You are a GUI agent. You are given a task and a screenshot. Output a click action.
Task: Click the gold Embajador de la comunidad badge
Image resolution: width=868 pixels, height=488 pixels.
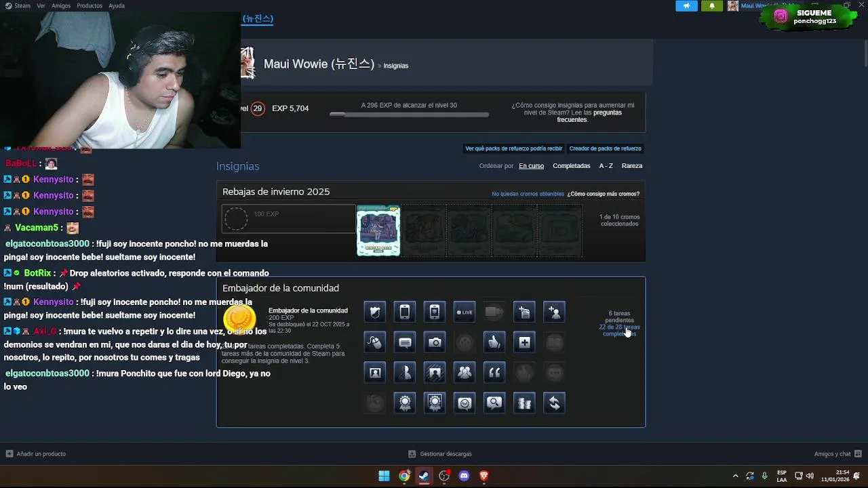tap(239, 318)
